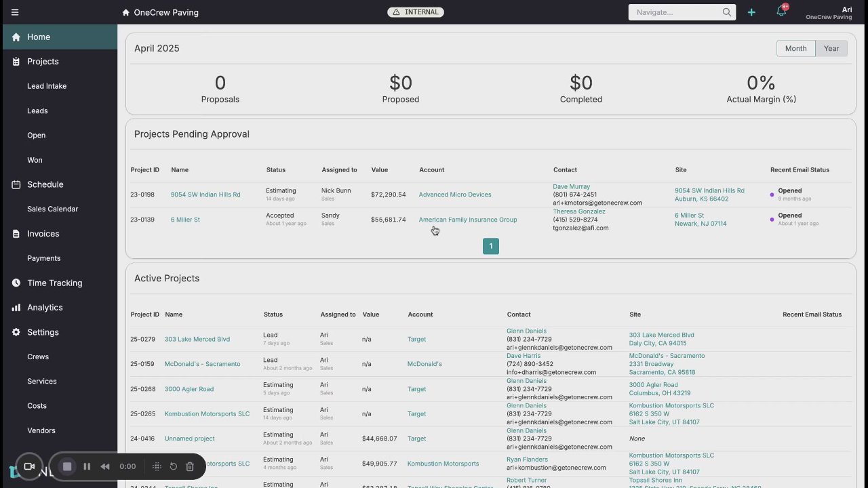This screenshot has width=868, height=488.
Task: Open contact Dave Murray
Action: [x=572, y=186]
